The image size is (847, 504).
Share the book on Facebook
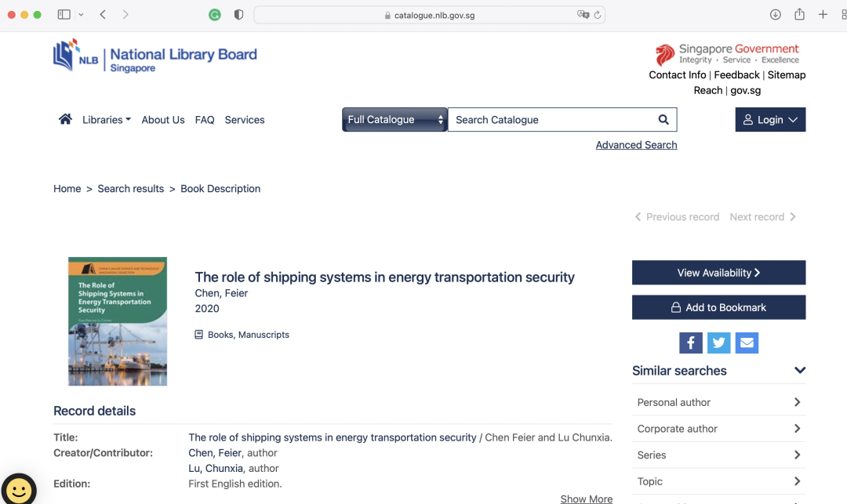[x=690, y=343]
